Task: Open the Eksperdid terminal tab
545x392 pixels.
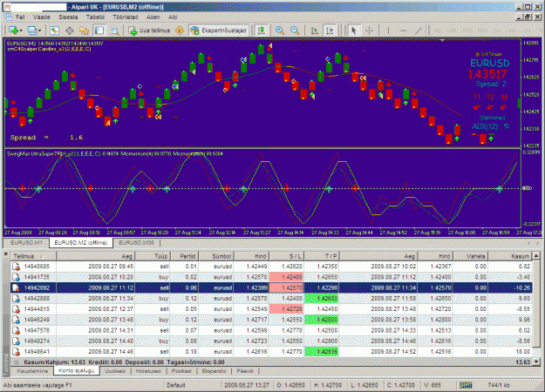Action: click(x=214, y=371)
